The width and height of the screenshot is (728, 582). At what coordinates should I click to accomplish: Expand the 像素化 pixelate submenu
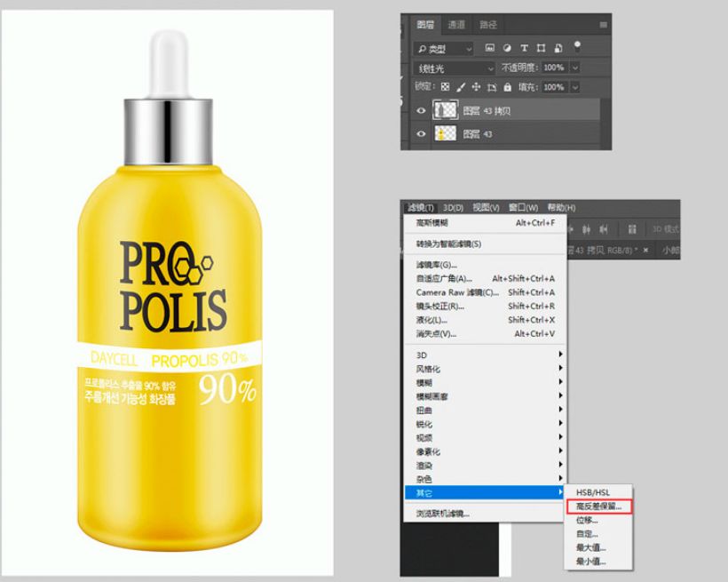pyautogui.click(x=485, y=452)
